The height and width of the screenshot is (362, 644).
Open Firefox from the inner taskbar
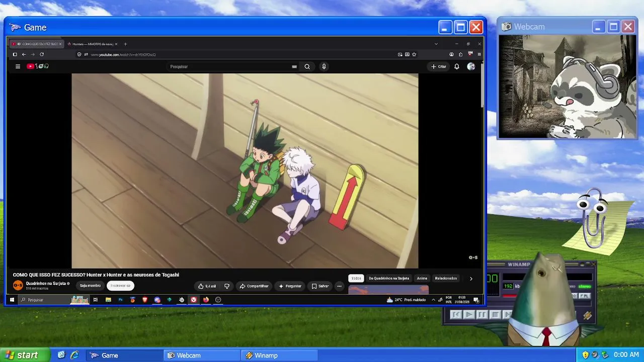click(x=206, y=300)
